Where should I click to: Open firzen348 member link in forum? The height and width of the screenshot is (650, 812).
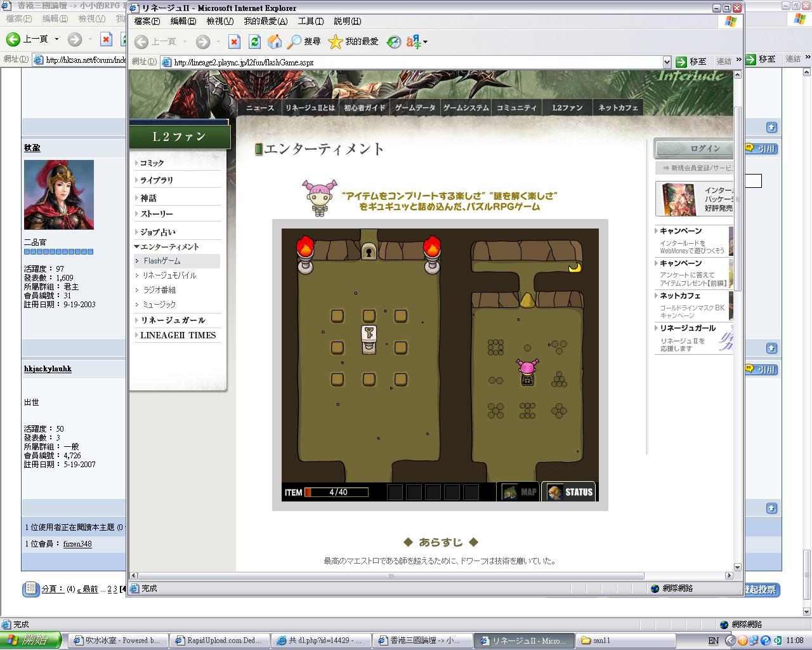(77, 544)
